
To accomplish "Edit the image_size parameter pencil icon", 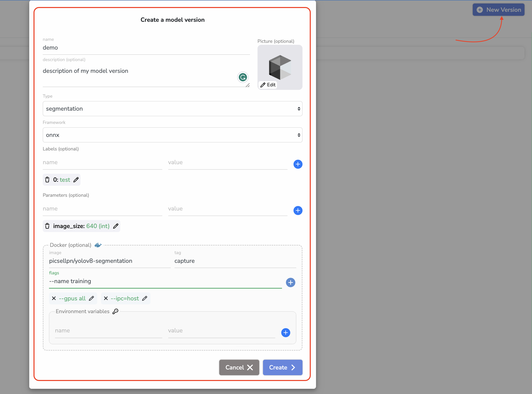I will [x=115, y=226].
